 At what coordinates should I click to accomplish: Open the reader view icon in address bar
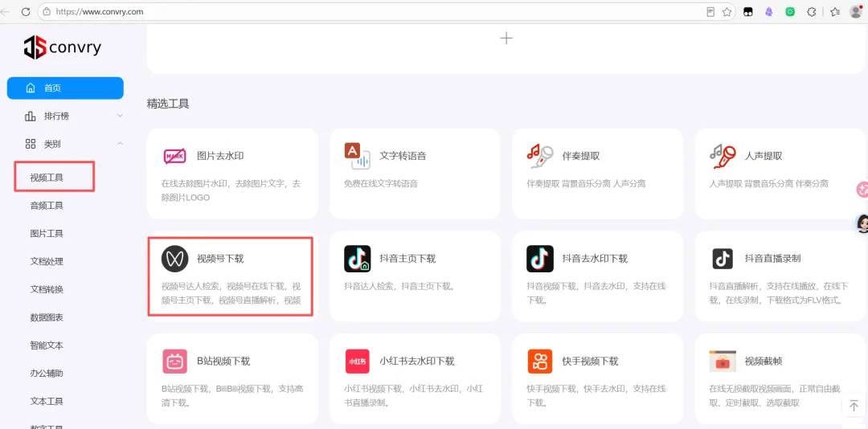[710, 11]
